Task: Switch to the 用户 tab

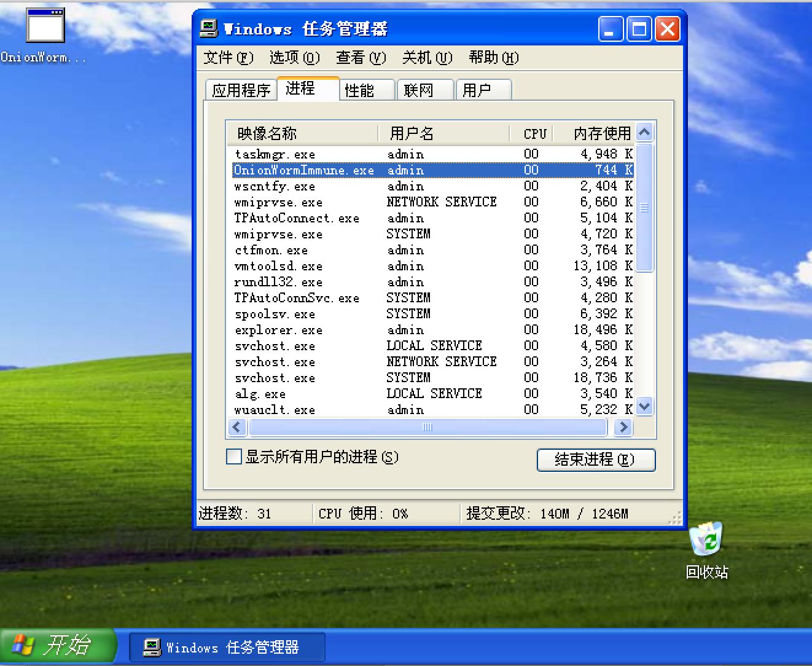Action: tap(483, 90)
